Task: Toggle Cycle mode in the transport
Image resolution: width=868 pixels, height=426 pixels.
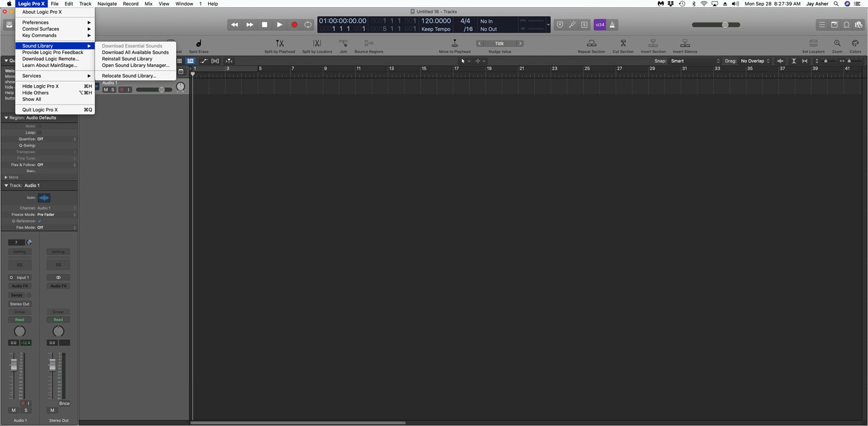Action: coord(308,24)
